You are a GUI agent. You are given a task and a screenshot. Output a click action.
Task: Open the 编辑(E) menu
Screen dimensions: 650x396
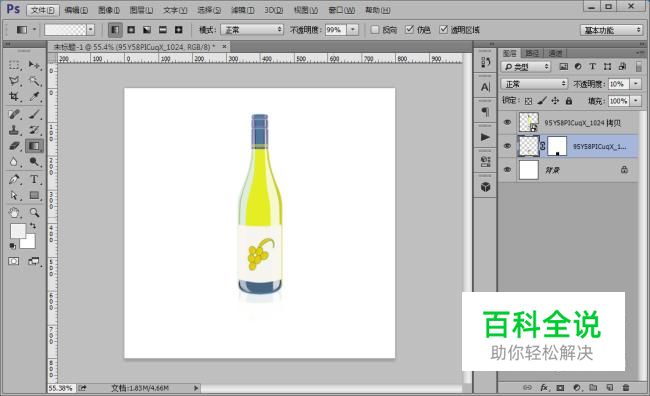coord(76,10)
